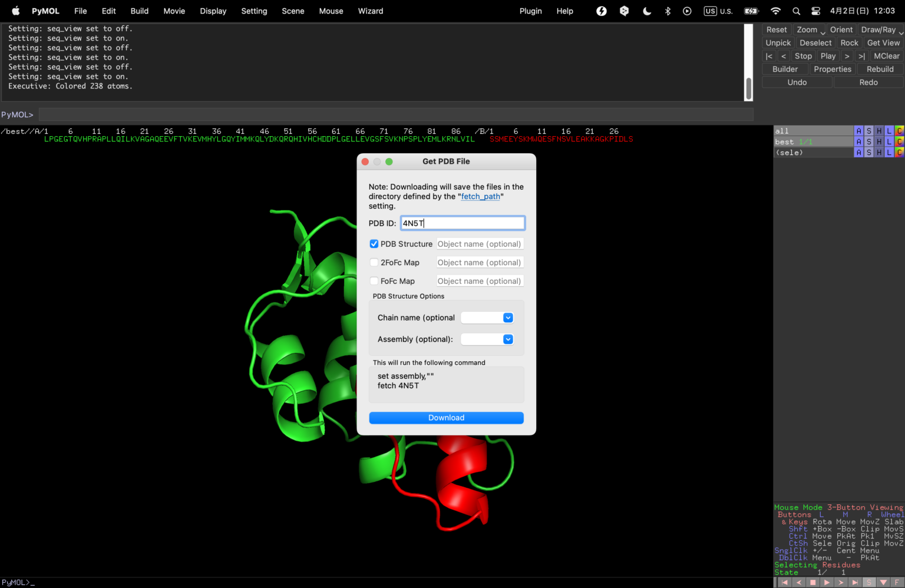This screenshot has width=905, height=588.
Task: Click inside the PDB ID input field
Action: (463, 223)
